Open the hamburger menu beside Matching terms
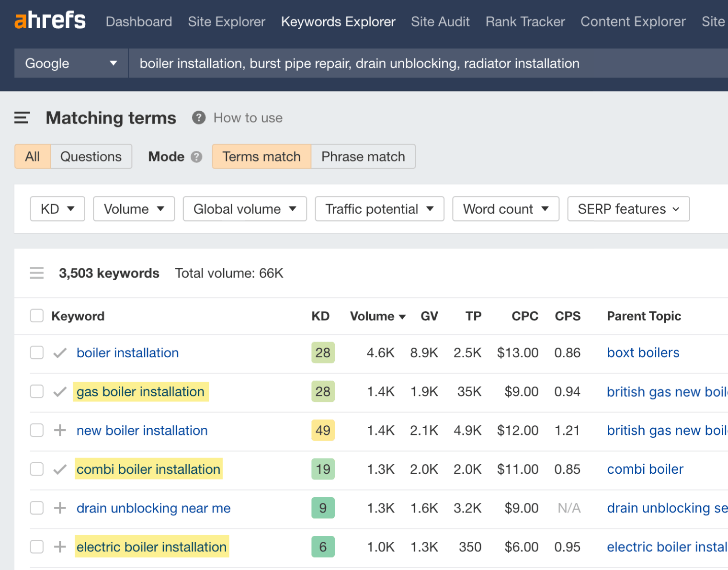This screenshot has height=570, width=728. point(22,118)
